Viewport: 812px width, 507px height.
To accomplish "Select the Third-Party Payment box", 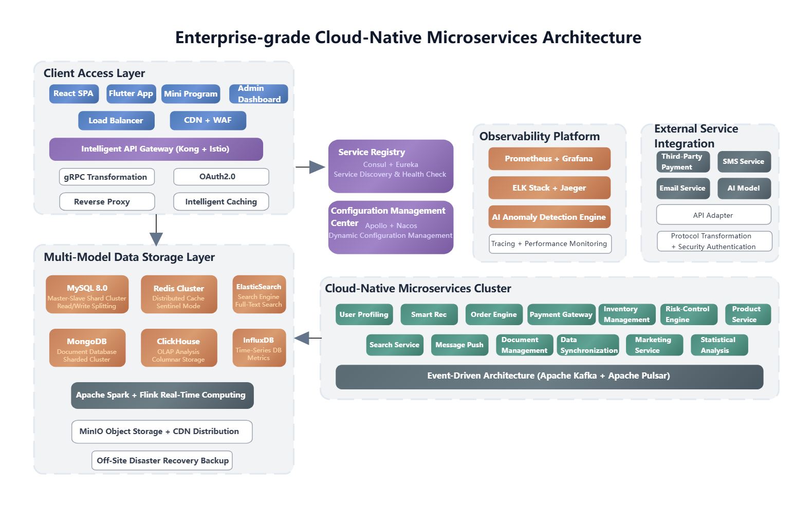I will coord(683,162).
